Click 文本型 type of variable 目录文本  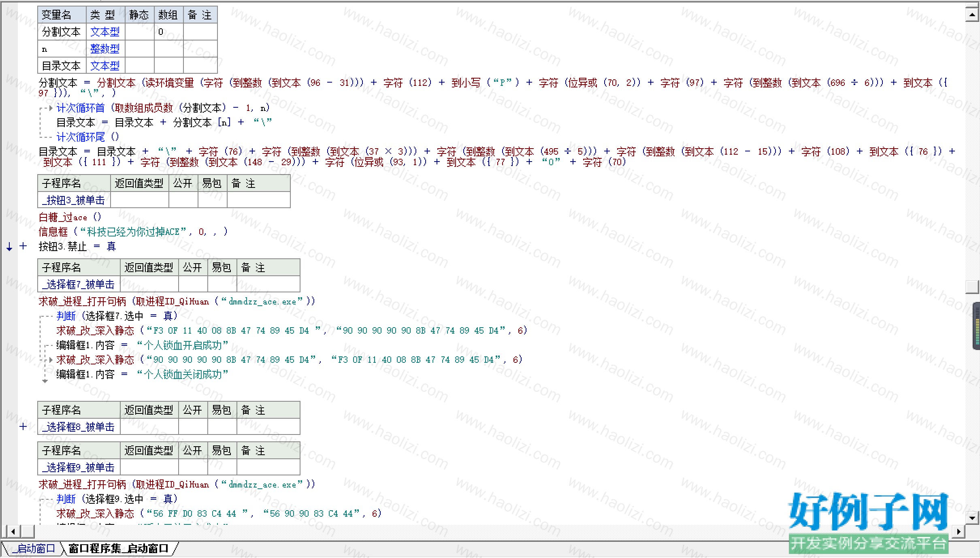coord(105,66)
